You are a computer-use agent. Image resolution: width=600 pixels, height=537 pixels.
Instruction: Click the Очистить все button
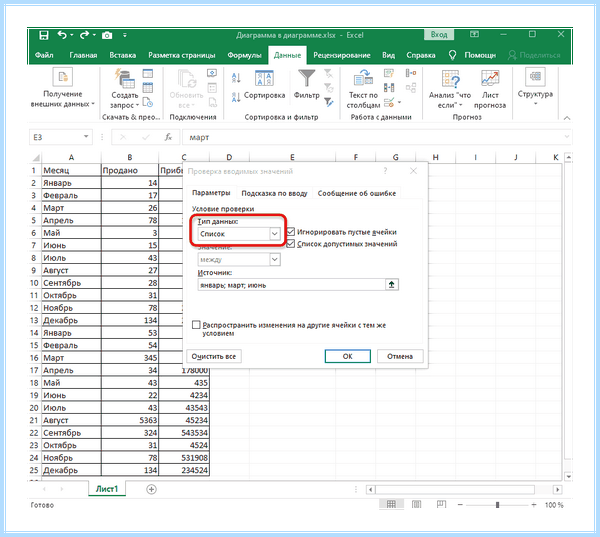[214, 356]
